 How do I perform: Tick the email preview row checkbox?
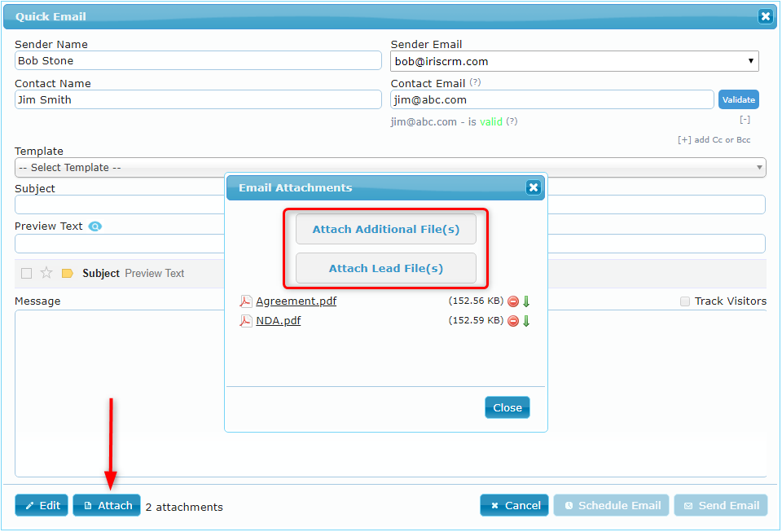pyautogui.click(x=26, y=273)
